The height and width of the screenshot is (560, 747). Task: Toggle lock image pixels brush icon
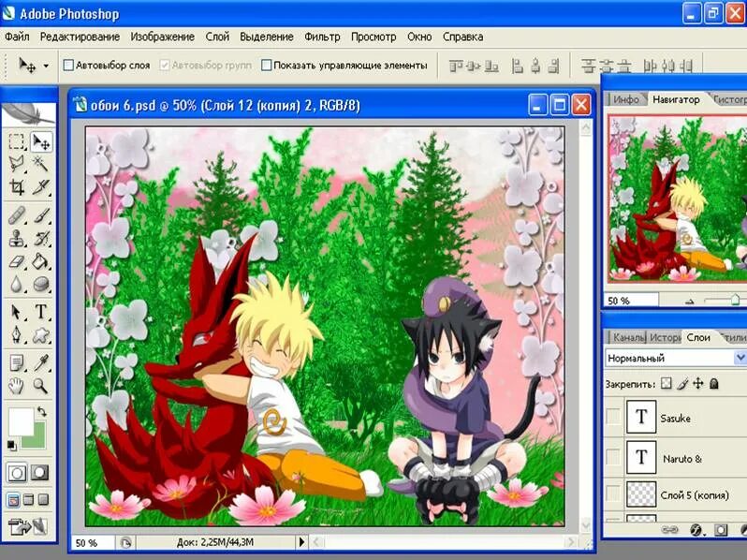click(682, 384)
